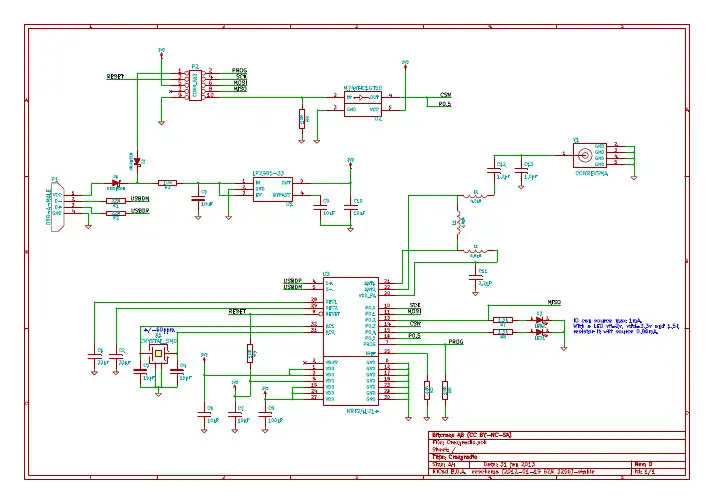
Task: Click the crystal X1 symbol
Action: tap(158, 353)
